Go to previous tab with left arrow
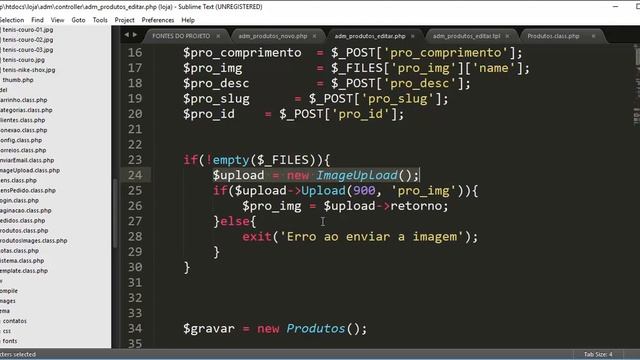 [x=127, y=35]
